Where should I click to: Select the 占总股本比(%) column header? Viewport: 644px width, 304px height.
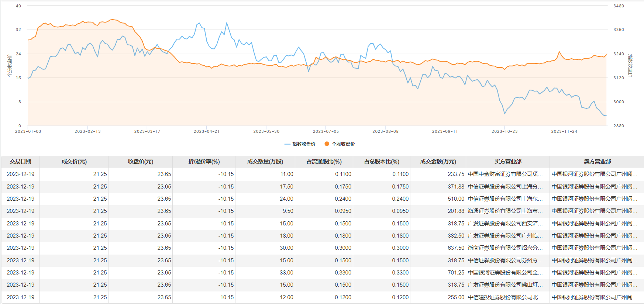point(382,162)
